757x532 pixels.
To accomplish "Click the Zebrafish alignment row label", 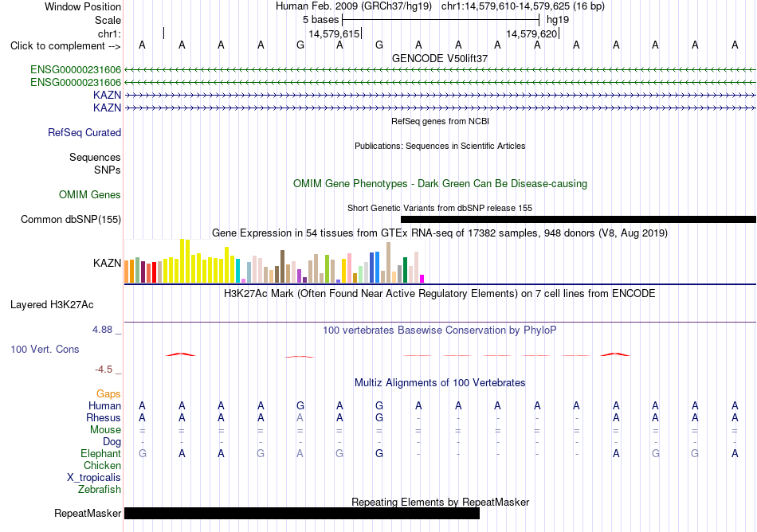I will pos(100,490).
